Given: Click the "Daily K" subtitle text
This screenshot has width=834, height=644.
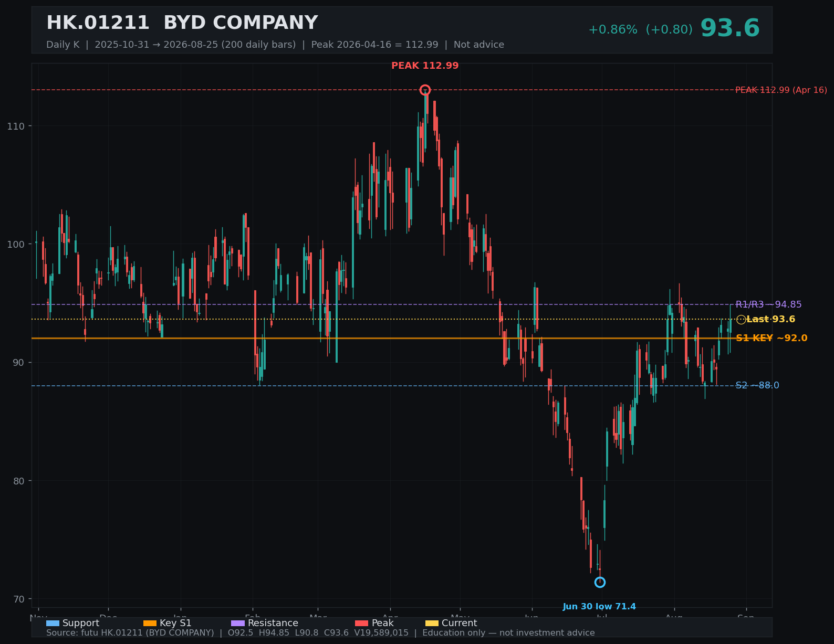Looking at the screenshot, I should [62, 45].
